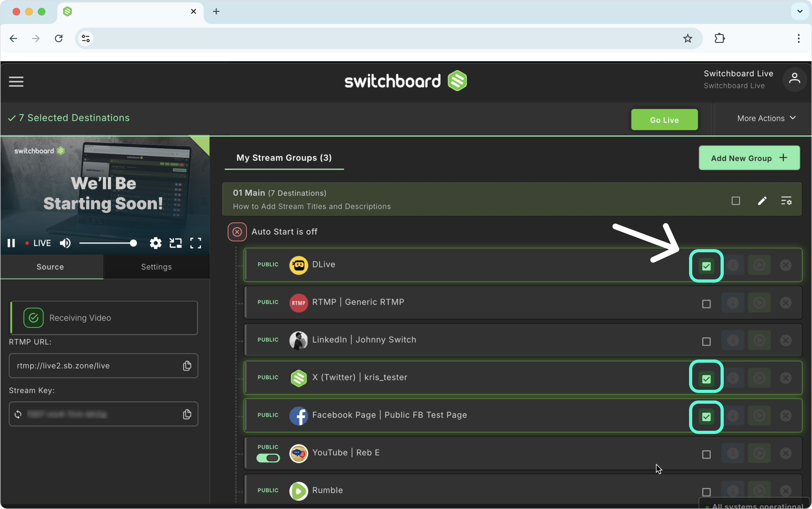The height and width of the screenshot is (509, 812).
Task: Open info for DLive destination
Action: [x=733, y=265]
